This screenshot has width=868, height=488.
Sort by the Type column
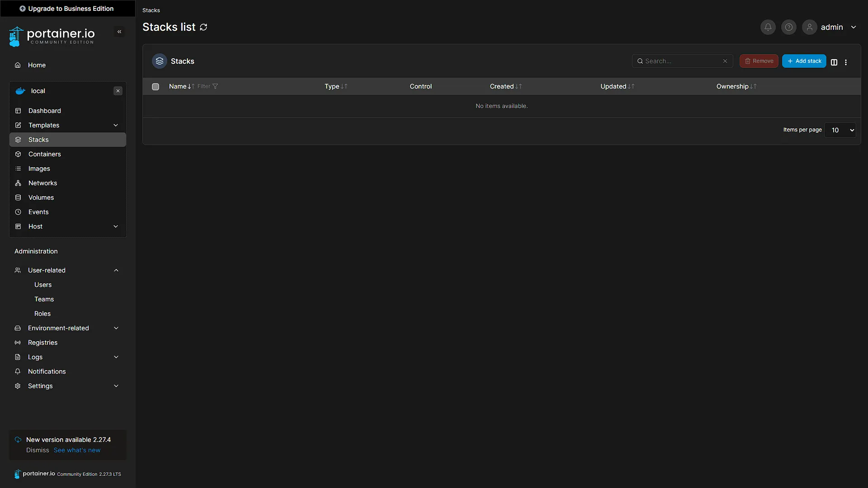pyautogui.click(x=336, y=86)
